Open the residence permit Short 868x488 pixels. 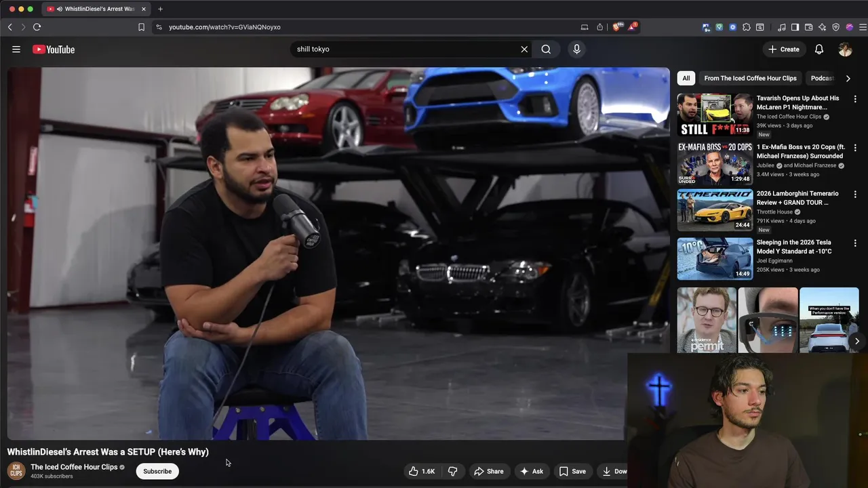tap(707, 320)
